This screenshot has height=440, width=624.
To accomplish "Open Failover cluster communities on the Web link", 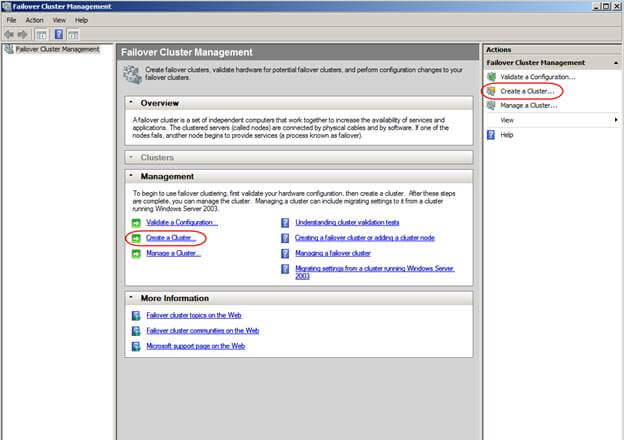I will (x=203, y=331).
